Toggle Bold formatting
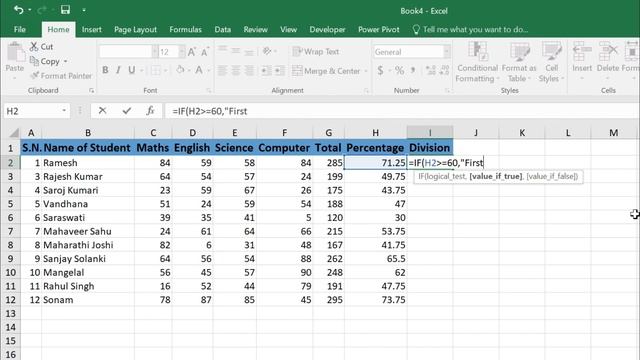The width and height of the screenshot is (640, 360). click(105, 70)
